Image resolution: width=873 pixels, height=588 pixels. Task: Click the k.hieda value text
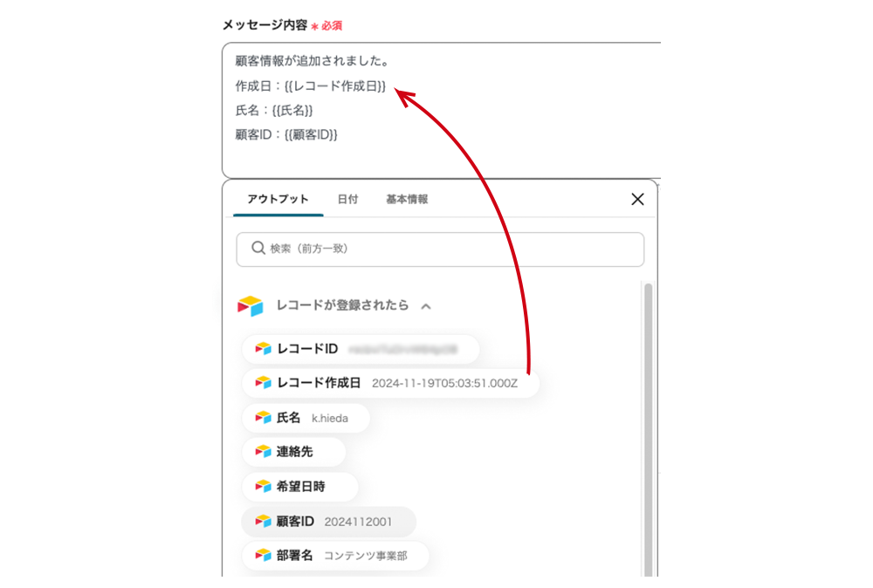coord(330,419)
